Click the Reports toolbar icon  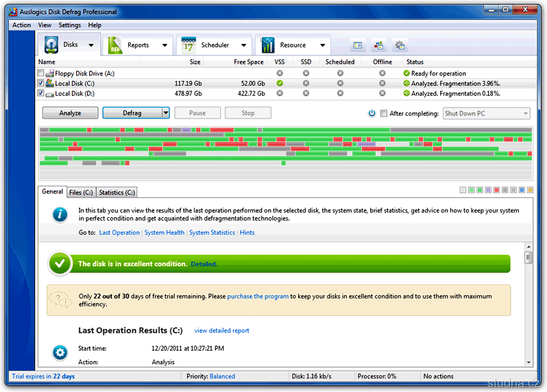pos(114,45)
